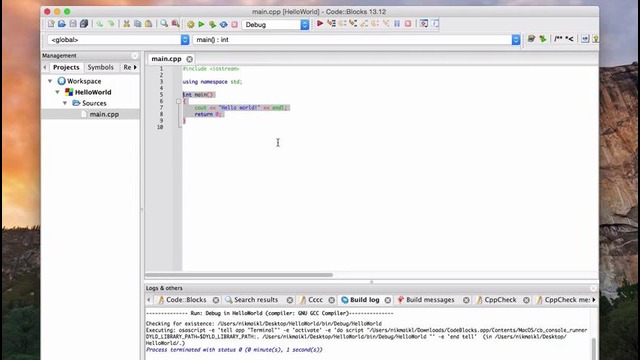Click the Step into debugger icon
Image resolution: width=640 pixels, height=360 pixels.
353,24
